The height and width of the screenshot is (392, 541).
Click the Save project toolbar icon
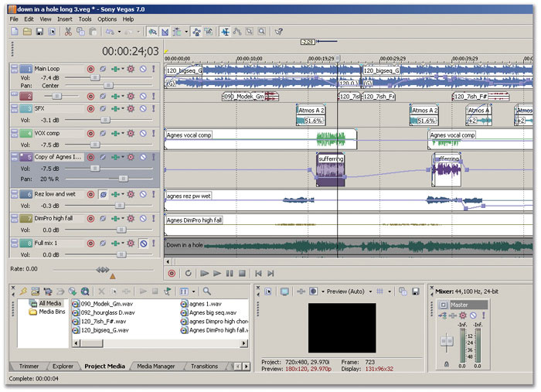click(40, 32)
